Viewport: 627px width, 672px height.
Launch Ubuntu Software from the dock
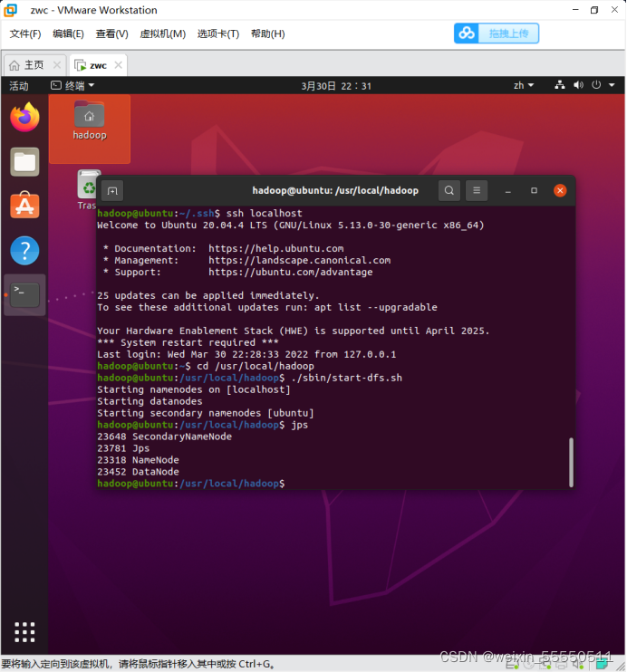click(24, 206)
